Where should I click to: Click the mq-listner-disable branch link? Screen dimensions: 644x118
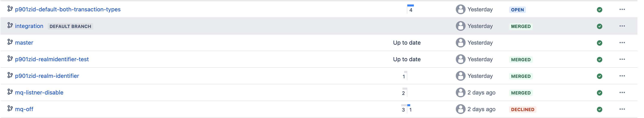(x=39, y=92)
